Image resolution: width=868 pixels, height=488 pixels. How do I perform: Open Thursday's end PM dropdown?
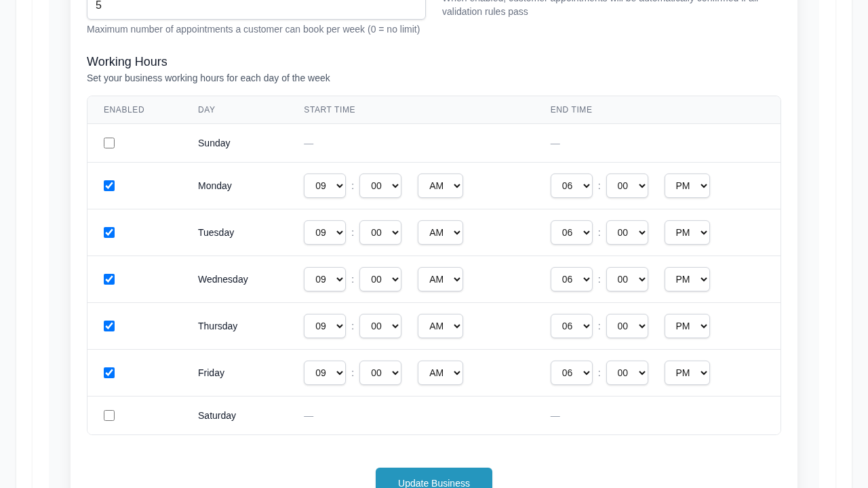687,326
